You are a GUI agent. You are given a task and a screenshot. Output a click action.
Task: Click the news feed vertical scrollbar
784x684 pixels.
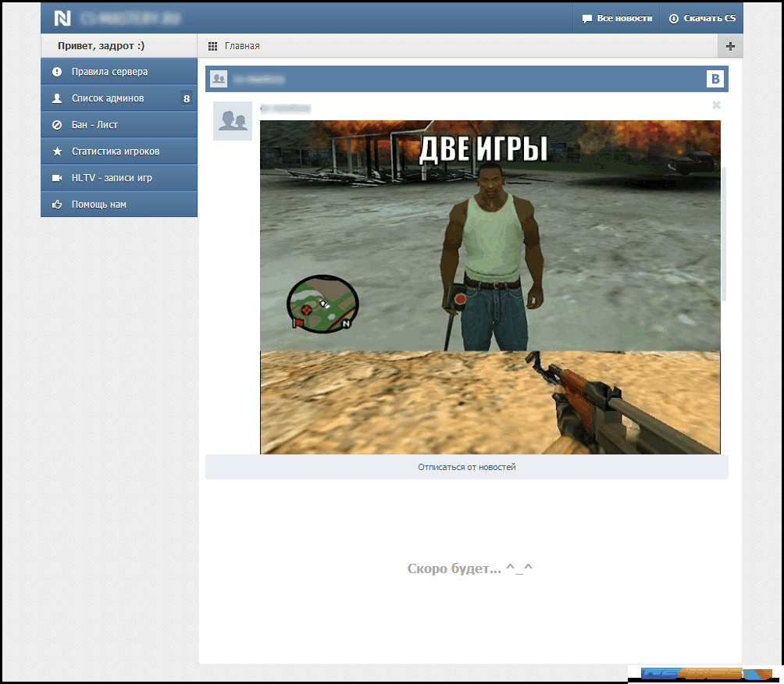pos(724,234)
